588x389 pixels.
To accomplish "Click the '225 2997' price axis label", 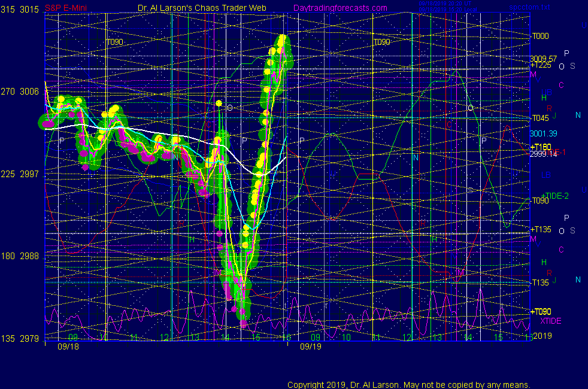I will coord(20,174).
